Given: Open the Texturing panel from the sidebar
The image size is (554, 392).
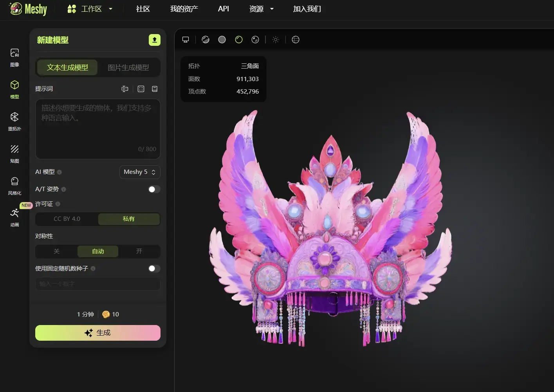Looking at the screenshot, I should 14,153.
